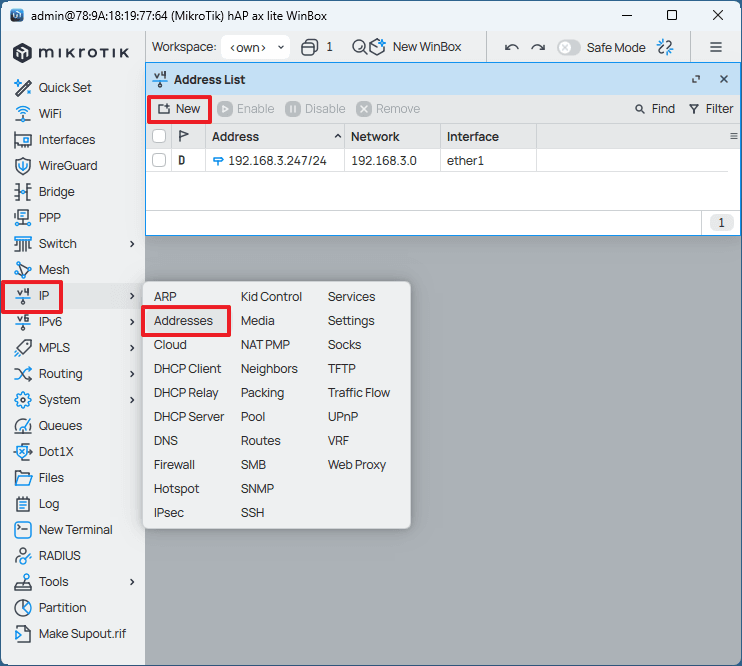Toggle the Safe Mode switch
Screen dimensions: 742x666
pyautogui.click(x=568, y=47)
